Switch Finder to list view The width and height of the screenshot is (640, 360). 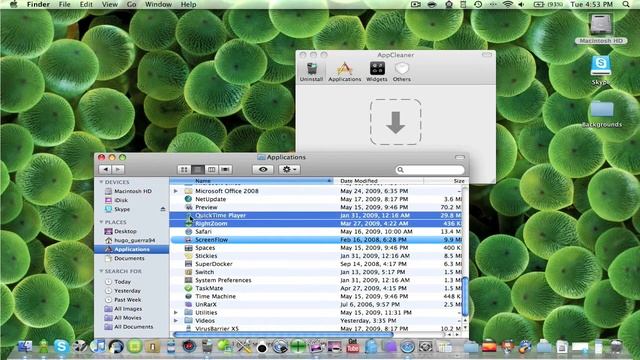(x=198, y=169)
